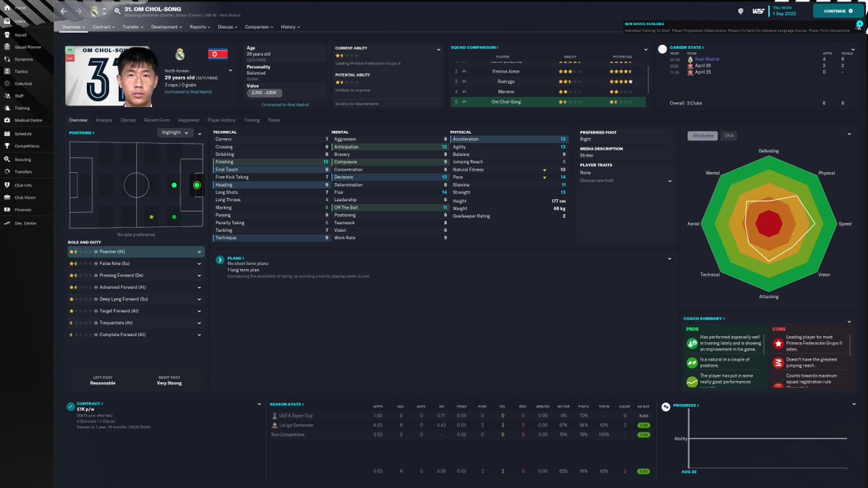Switch to Player History sub-tab
The width and height of the screenshot is (868, 488).
point(221,120)
